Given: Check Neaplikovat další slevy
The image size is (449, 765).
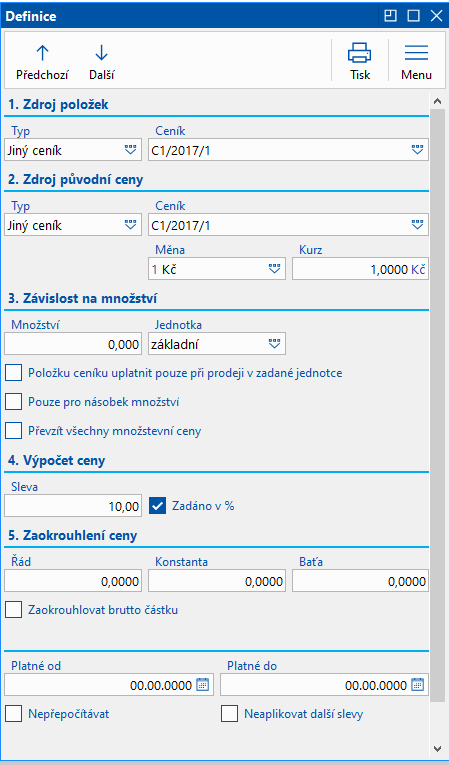Looking at the screenshot, I should [x=229, y=714].
